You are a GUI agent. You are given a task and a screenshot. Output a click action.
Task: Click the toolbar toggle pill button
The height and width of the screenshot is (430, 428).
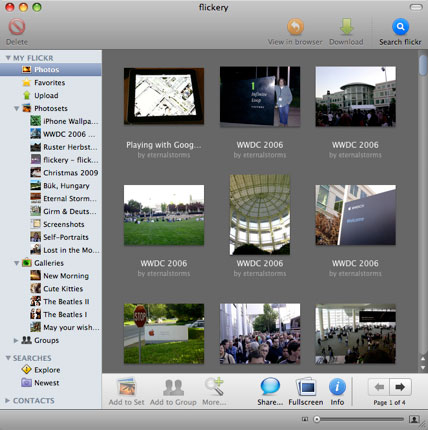[x=416, y=7]
